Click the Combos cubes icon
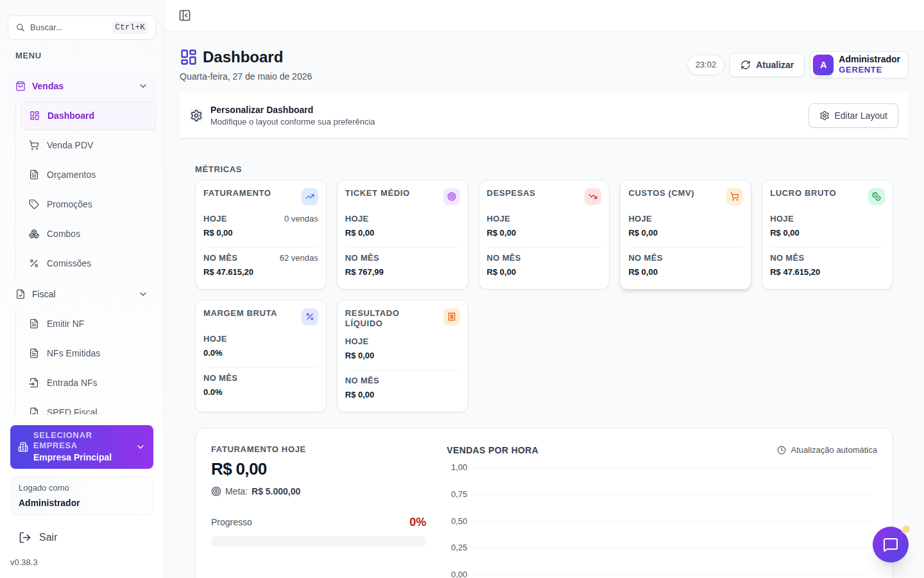 [34, 234]
